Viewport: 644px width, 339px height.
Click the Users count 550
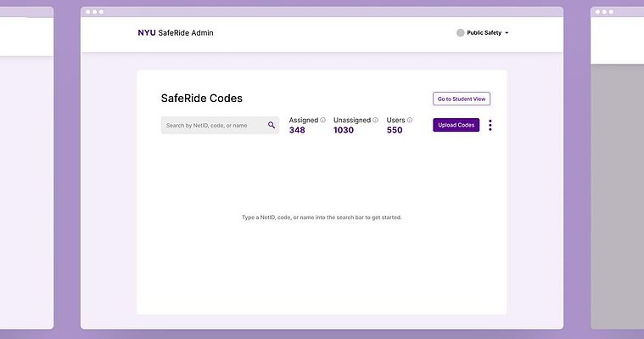pyautogui.click(x=395, y=130)
